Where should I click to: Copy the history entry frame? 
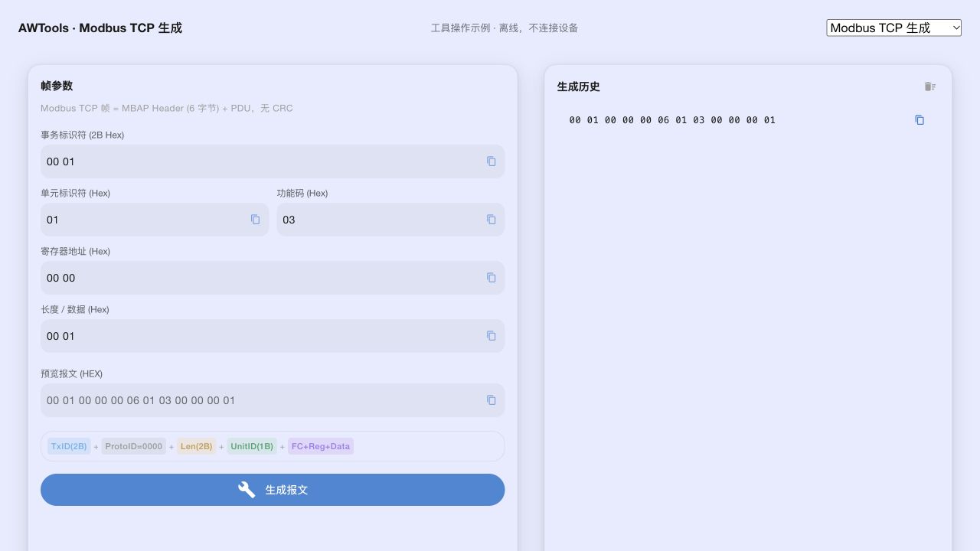coord(920,120)
